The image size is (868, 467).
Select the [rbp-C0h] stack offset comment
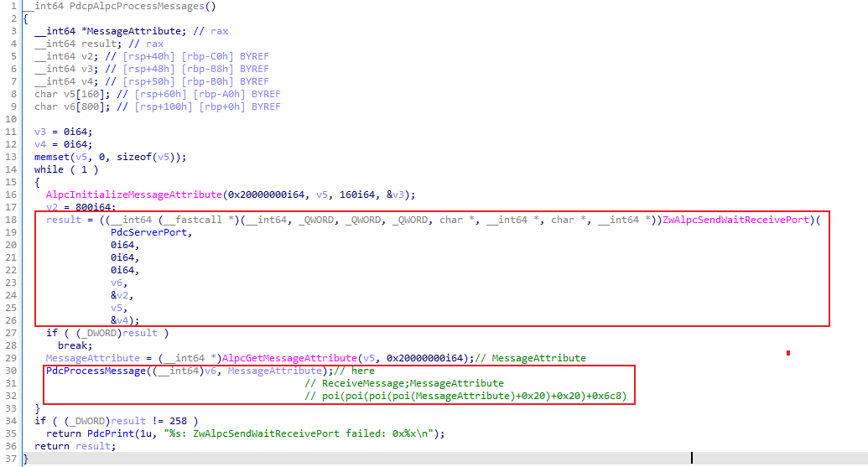coord(208,56)
